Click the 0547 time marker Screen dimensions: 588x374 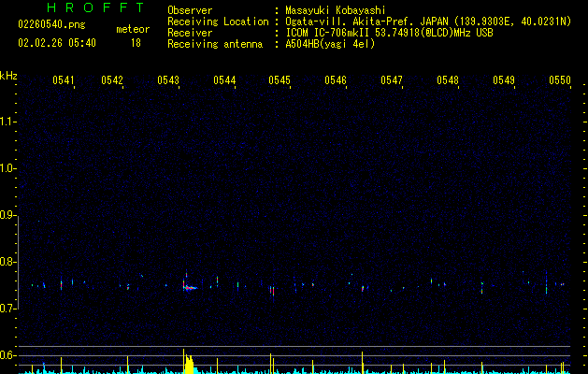(x=392, y=80)
